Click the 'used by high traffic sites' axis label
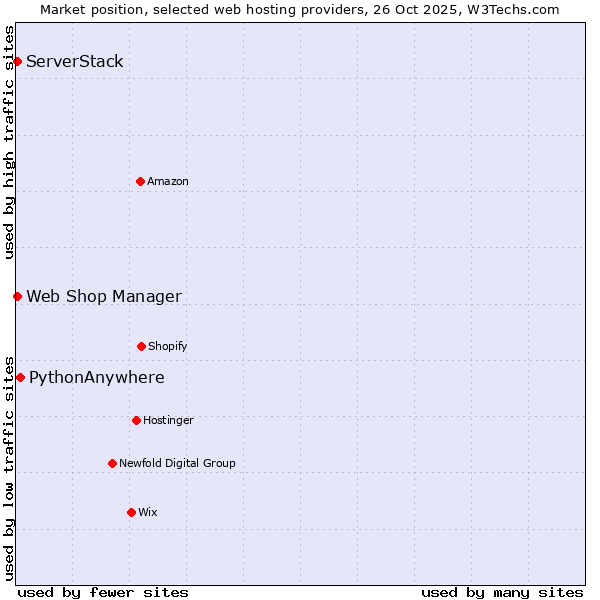The width and height of the screenshot is (600, 600). click(9, 142)
